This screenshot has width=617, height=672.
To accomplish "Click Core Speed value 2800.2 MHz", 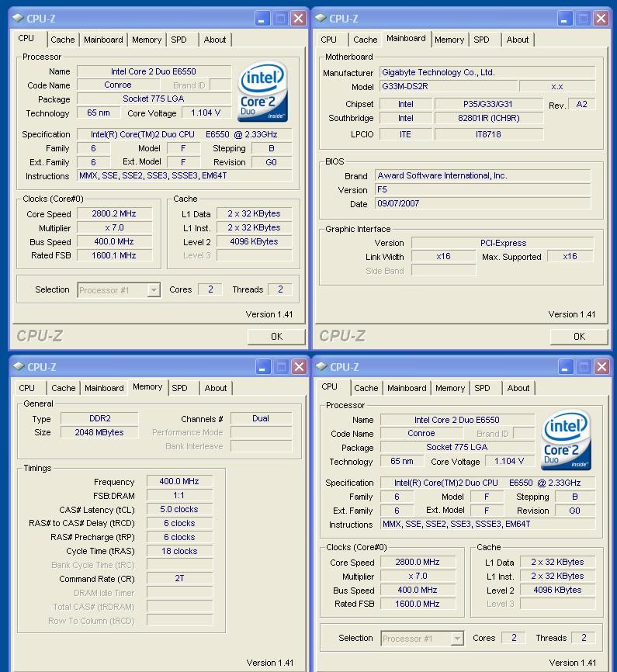I will click(114, 214).
